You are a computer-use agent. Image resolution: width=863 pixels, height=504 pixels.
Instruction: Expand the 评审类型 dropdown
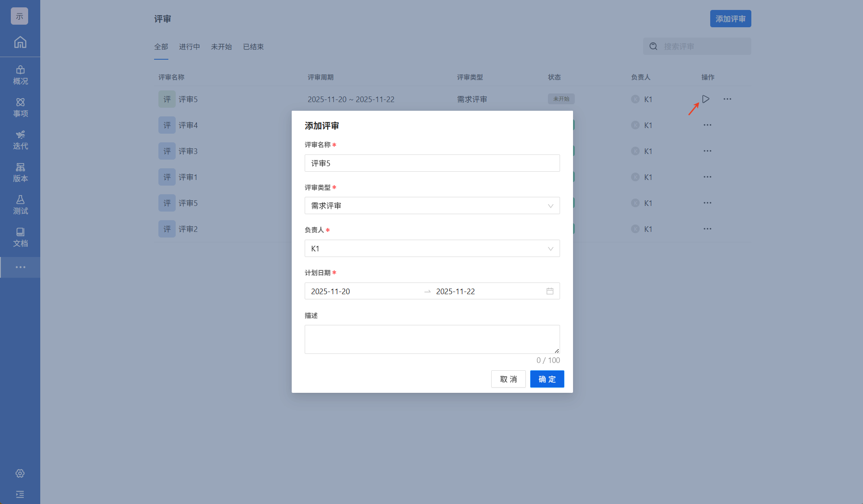[x=432, y=205]
